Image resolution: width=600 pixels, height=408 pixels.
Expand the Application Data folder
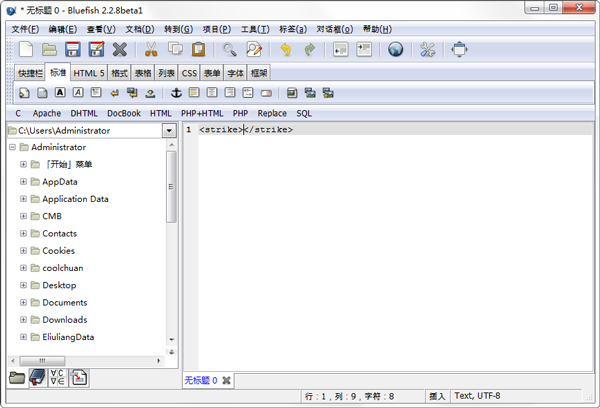23,199
